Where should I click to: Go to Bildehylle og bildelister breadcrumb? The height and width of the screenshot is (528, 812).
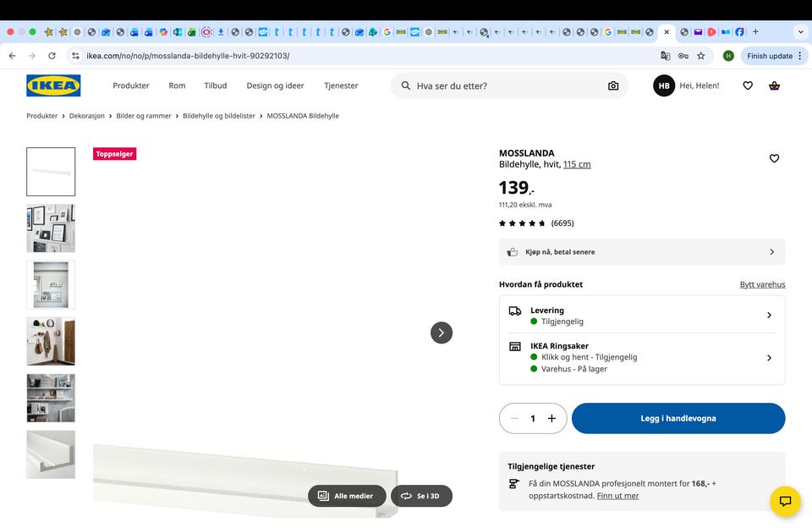coord(219,116)
